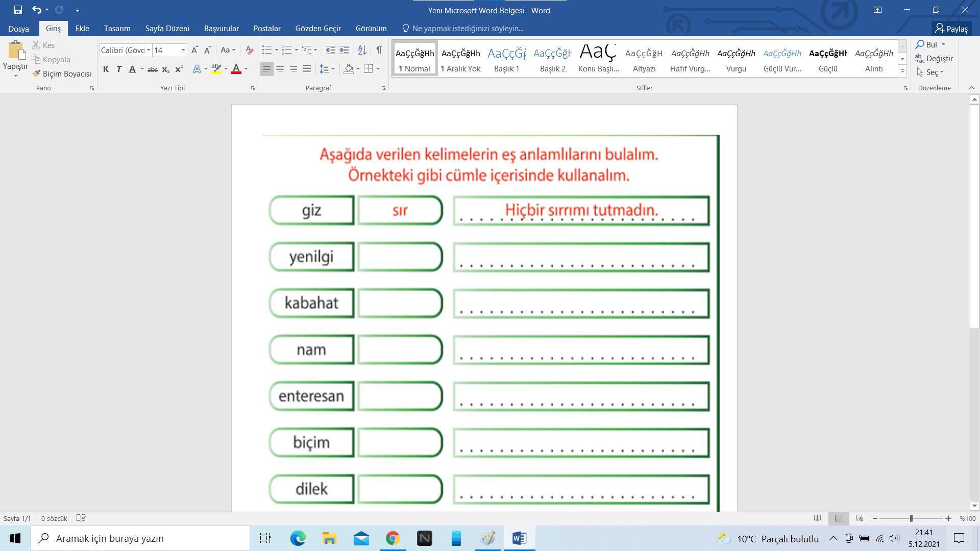Switch to Ekle tab

82,29
